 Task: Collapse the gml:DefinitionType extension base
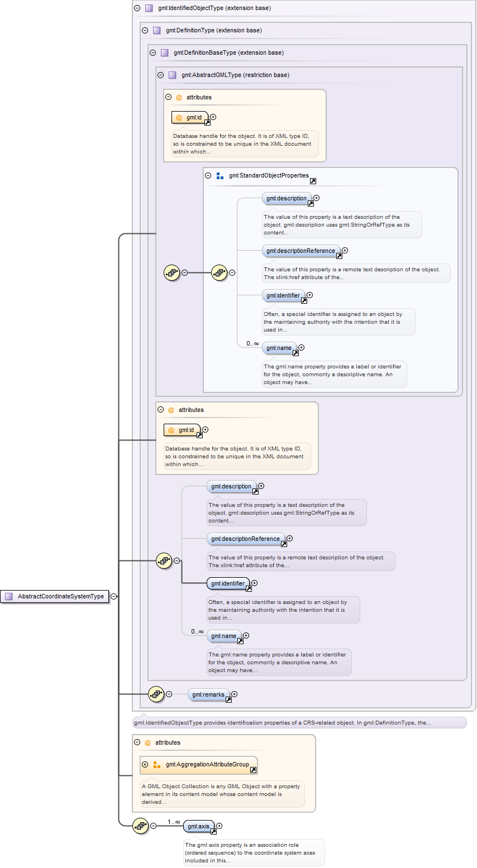[x=145, y=31]
